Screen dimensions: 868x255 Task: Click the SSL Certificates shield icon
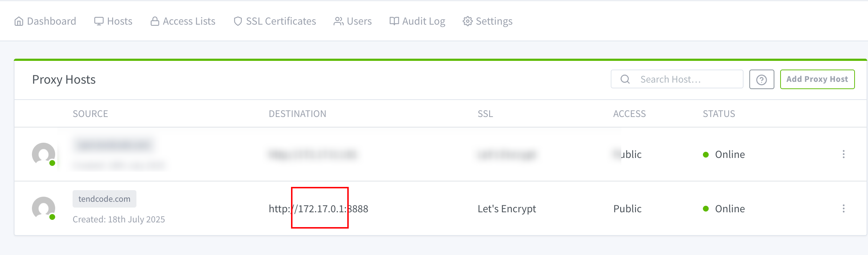point(238,21)
